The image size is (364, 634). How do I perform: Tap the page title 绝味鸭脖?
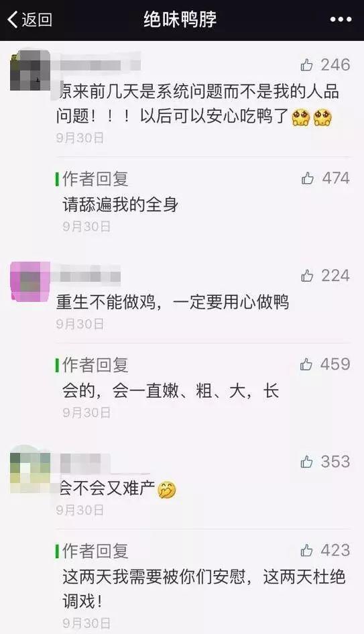(180, 19)
